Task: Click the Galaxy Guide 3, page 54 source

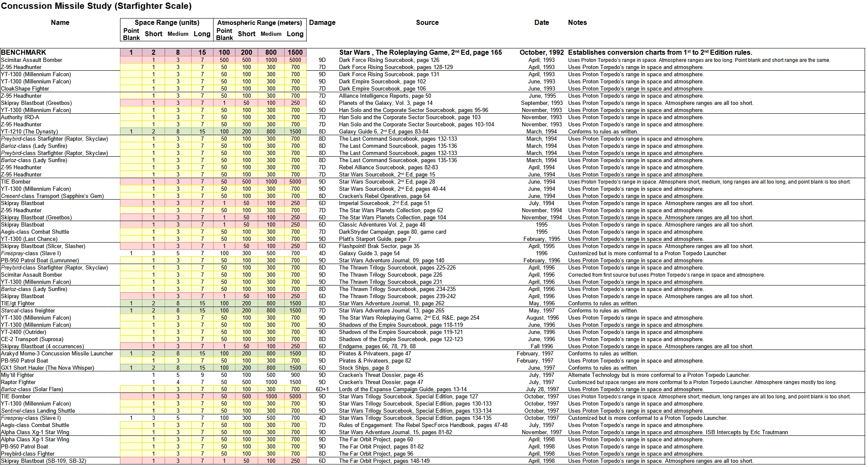Action: 369,253
